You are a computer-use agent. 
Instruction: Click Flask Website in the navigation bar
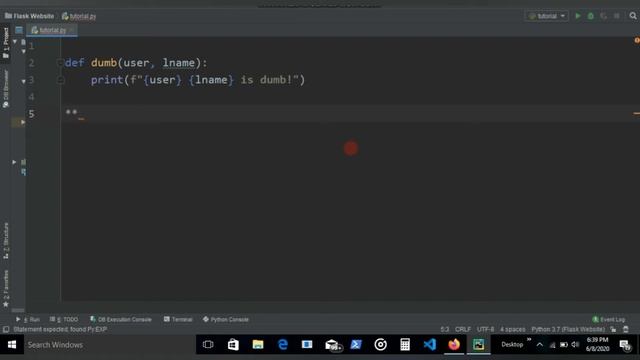point(29,16)
